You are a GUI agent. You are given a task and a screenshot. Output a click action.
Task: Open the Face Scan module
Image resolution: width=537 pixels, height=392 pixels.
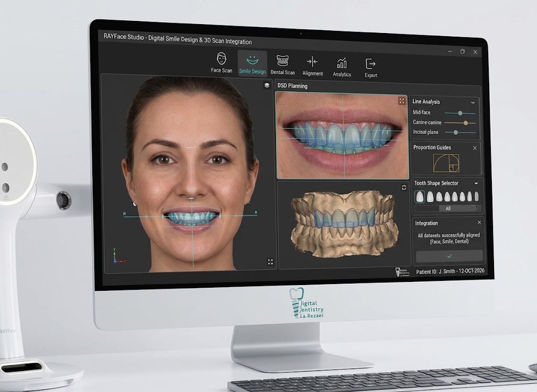pyautogui.click(x=221, y=63)
